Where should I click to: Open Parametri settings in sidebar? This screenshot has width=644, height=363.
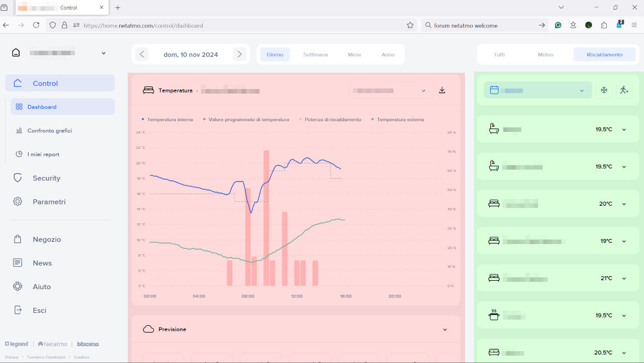pos(49,202)
